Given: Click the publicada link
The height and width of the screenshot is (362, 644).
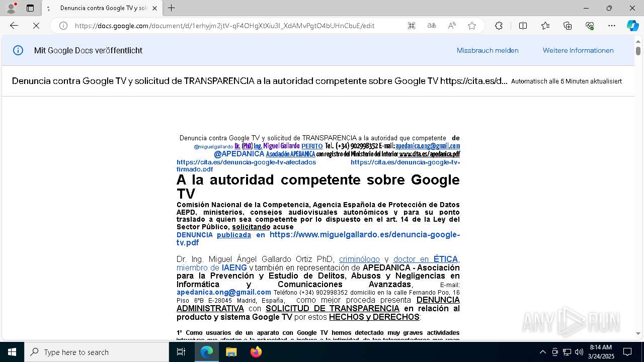Looking at the screenshot, I should pos(234,235).
